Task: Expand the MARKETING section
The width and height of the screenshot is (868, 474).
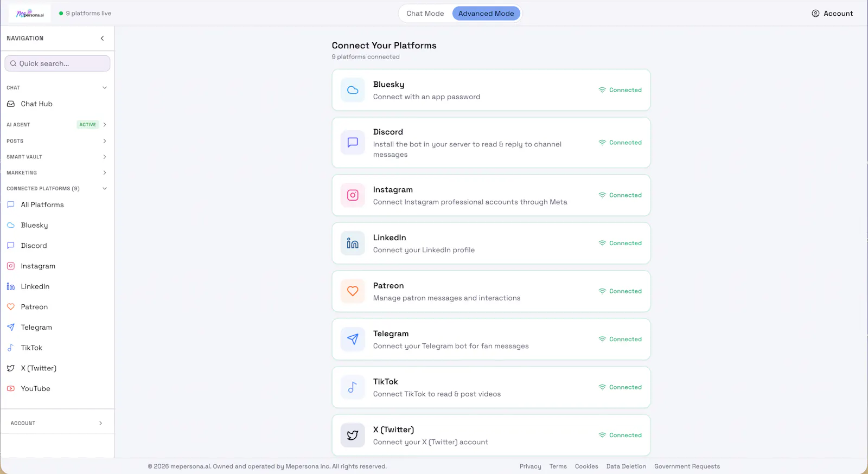Action: coord(105,173)
